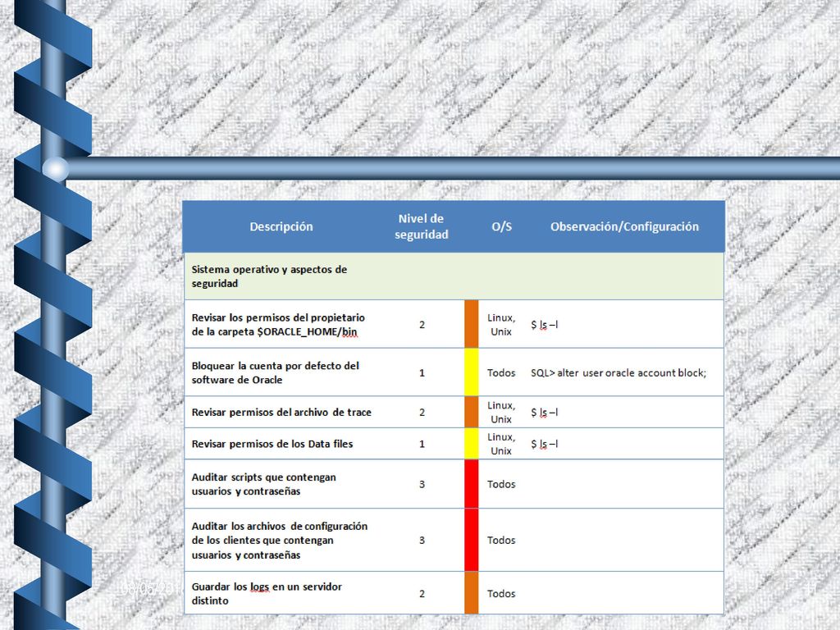
Task: Click "Todos" in the archivos de configuración row
Action: [501, 540]
